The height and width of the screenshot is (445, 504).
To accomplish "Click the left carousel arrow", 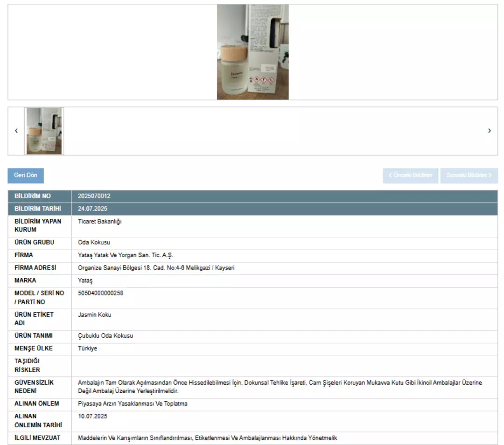I will pos(16,131).
